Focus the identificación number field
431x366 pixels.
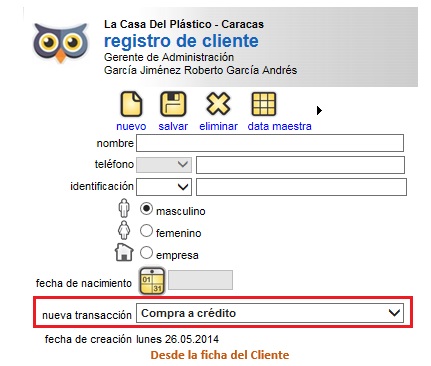click(x=301, y=187)
